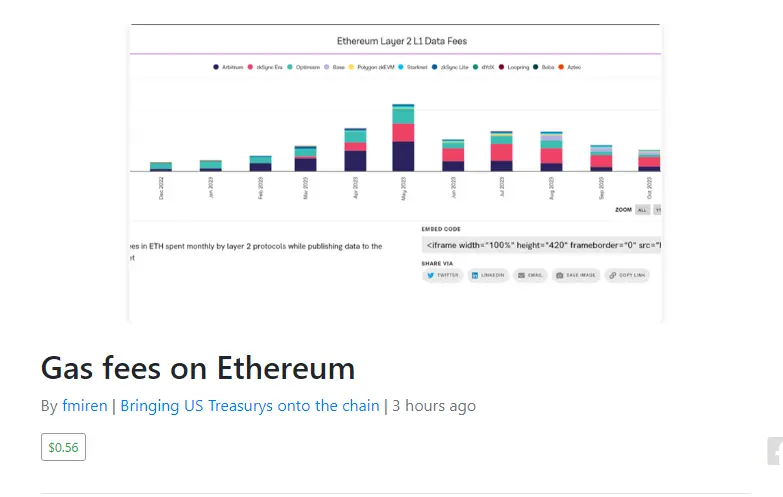Open Bringing US Treasurys onto the chain link
This screenshot has width=783, height=497.
[x=250, y=406]
